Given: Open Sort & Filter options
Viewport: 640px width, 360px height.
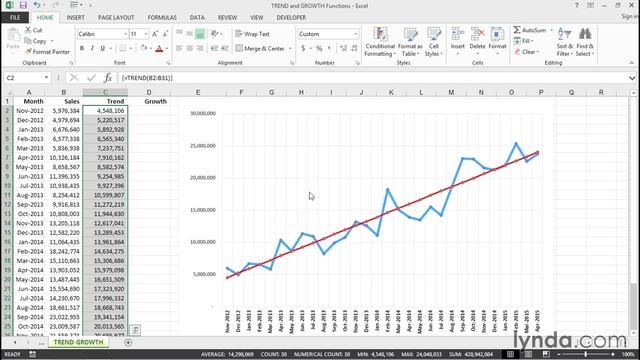Looking at the screenshot, I should 564,42.
